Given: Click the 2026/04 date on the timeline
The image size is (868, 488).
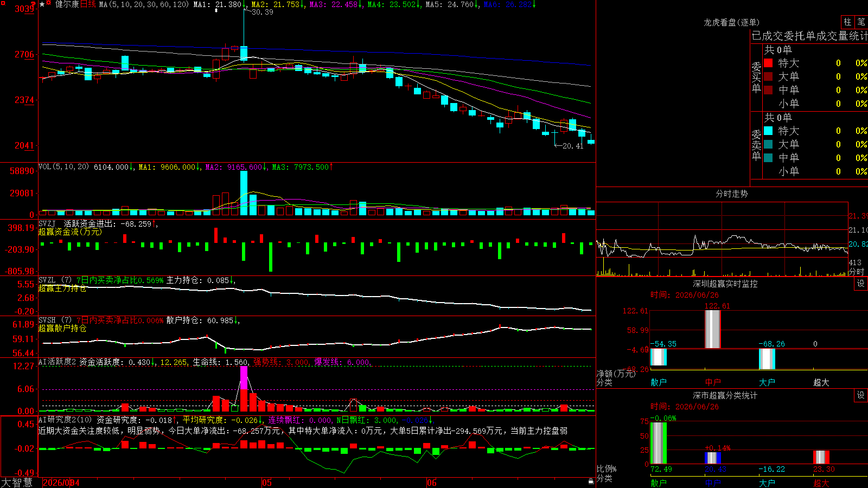Looking at the screenshot, I should [x=61, y=483].
